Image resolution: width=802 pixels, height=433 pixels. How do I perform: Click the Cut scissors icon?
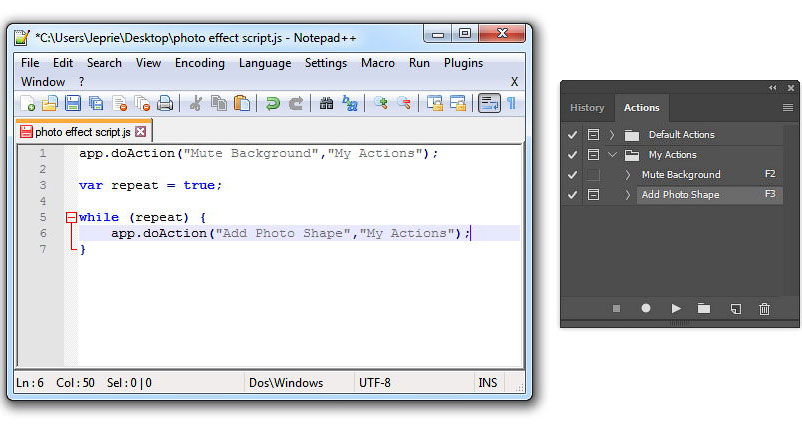(x=195, y=103)
